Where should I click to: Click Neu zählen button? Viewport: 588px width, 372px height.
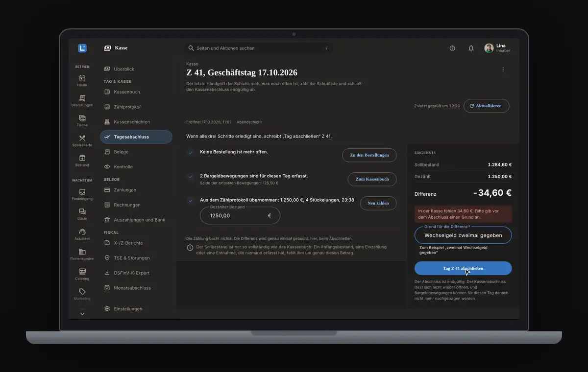point(378,203)
